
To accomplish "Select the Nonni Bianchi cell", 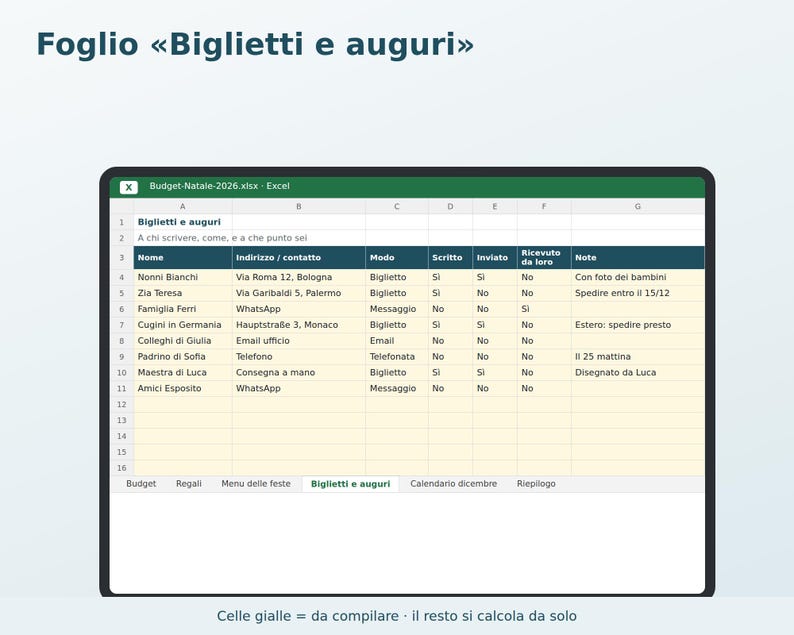I will (183, 277).
